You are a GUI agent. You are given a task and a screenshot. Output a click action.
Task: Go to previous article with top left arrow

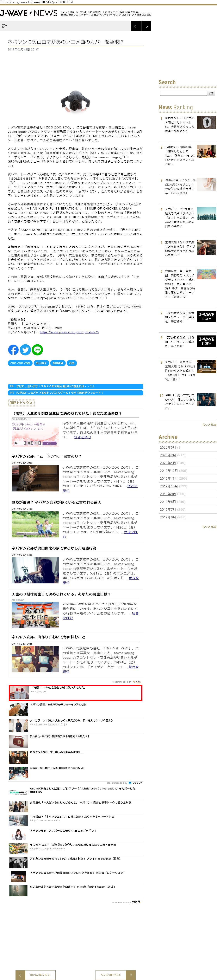[x=136, y=26]
